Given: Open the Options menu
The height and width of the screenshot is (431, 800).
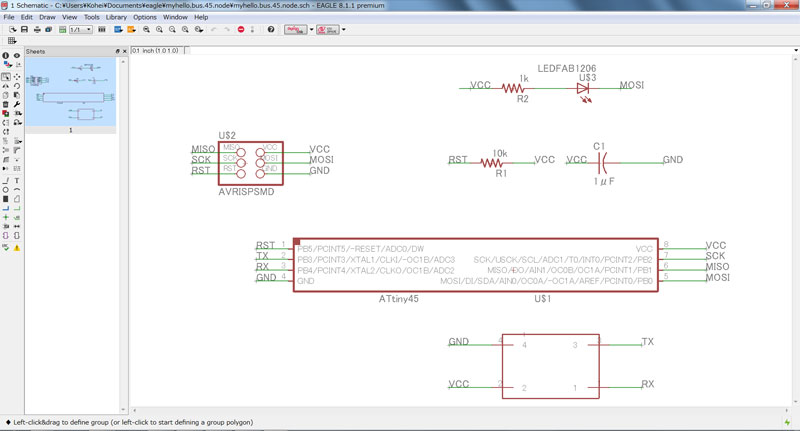Looking at the screenshot, I should pyautogui.click(x=145, y=17).
